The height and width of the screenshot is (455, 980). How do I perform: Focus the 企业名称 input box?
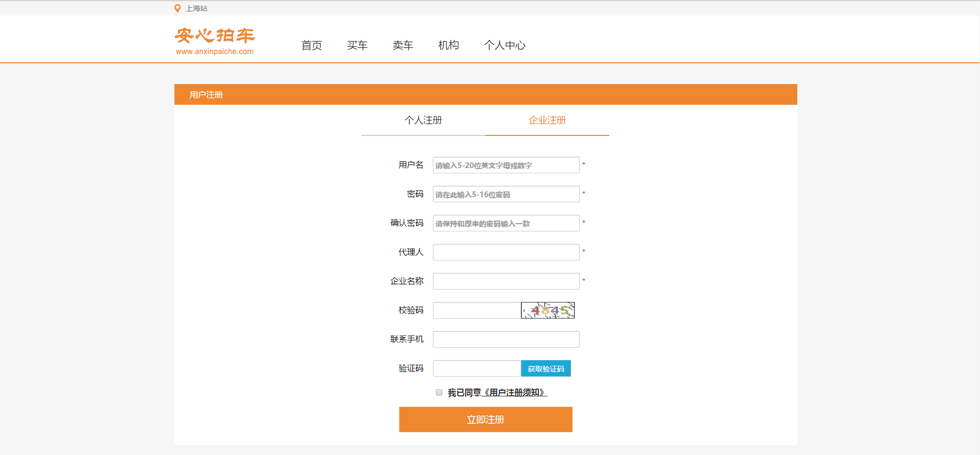pyautogui.click(x=506, y=281)
